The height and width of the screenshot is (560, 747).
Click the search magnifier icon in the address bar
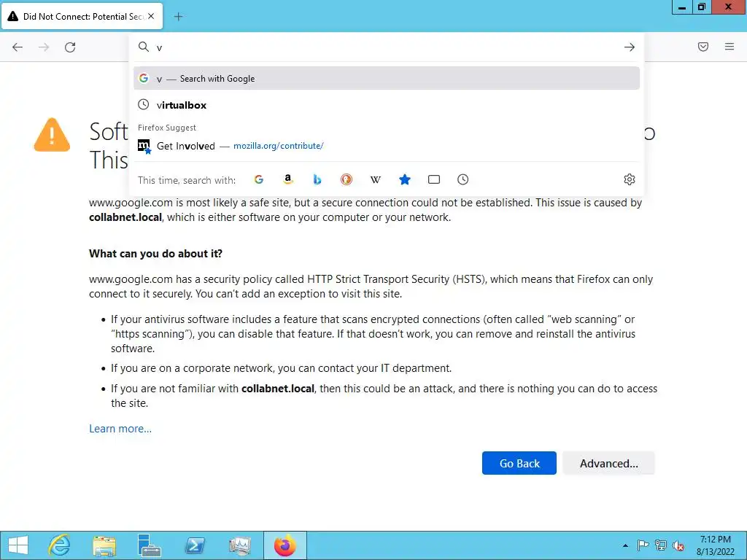pyautogui.click(x=144, y=47)
